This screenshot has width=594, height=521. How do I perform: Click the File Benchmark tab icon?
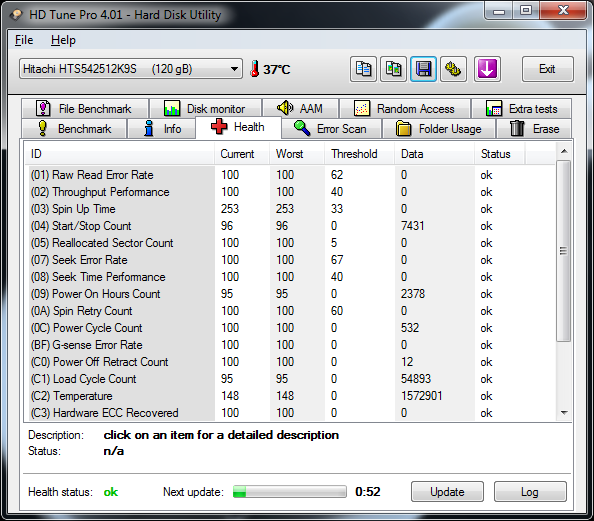pos(43,108)
